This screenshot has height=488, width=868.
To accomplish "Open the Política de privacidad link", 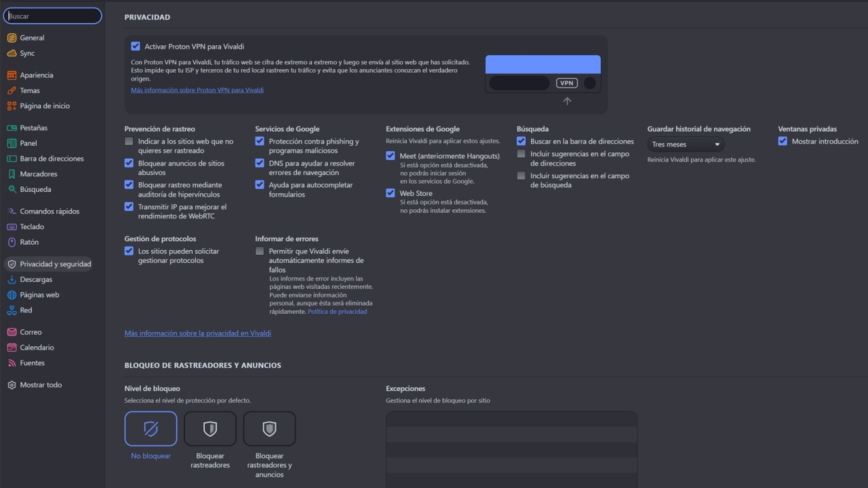I will (337, 312).
